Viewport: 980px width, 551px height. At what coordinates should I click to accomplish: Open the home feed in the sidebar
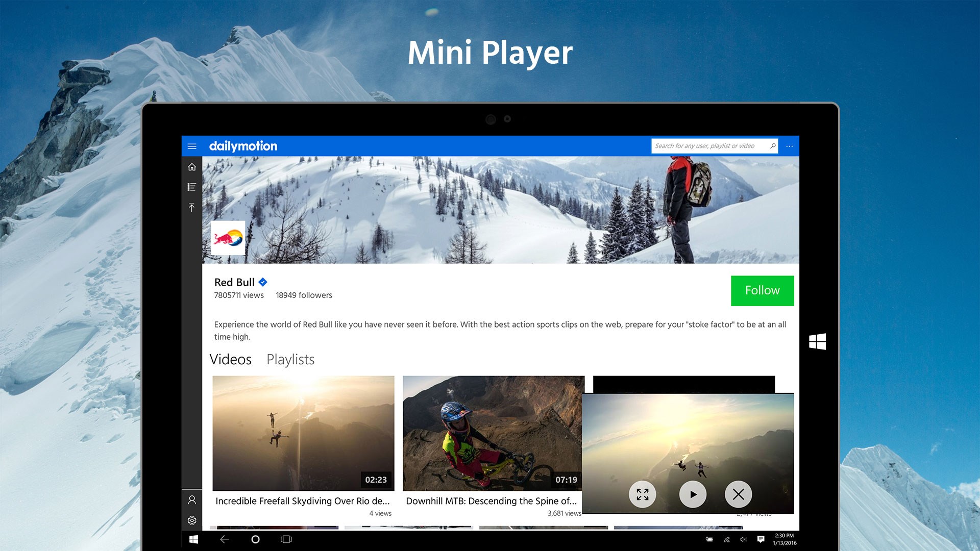(x=192, y=167)
